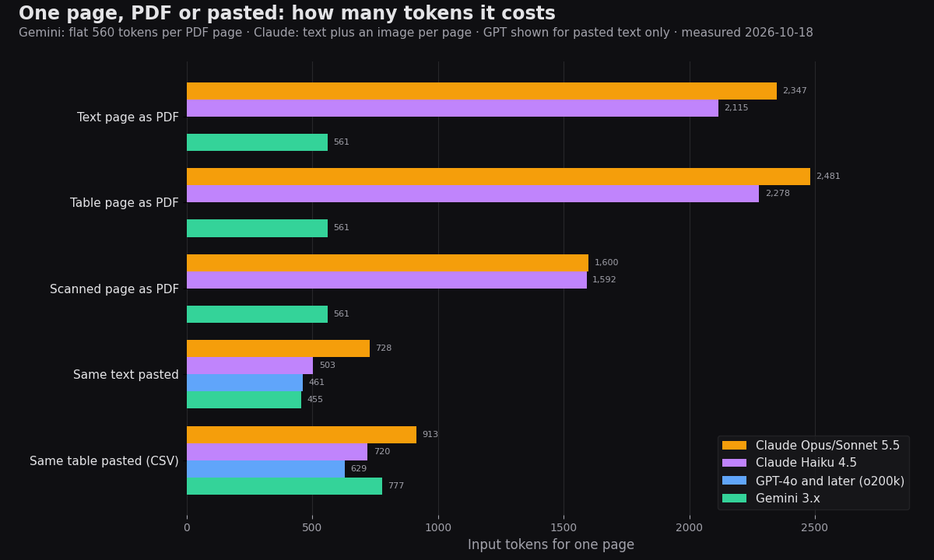Select the 'Claude Haiku 4.5' legend label
934x560 pixels.
point(806,464)
